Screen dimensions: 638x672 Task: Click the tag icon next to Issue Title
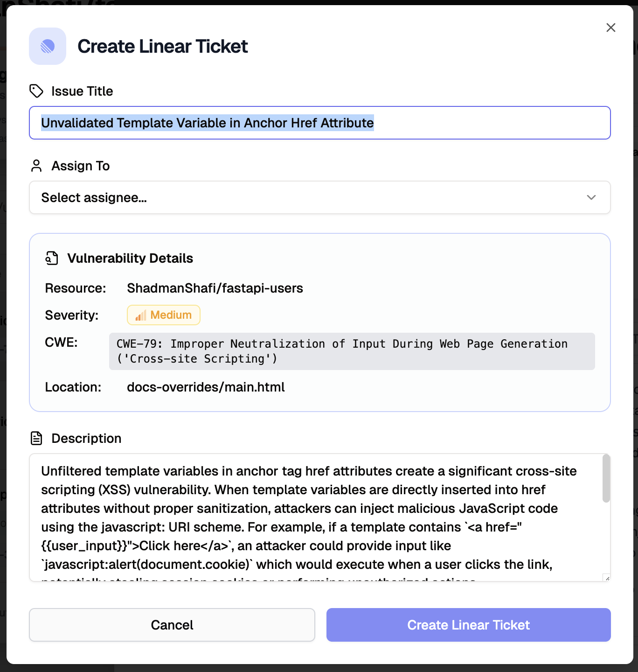point(36,91)
